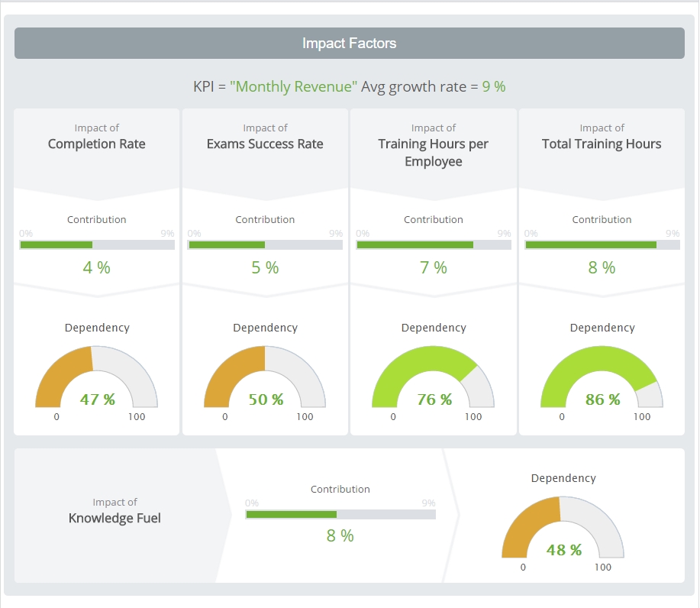Viewport: 700px width, 608px height.
Task: Click the Contribution label under Exams Success Rate
Action: tap(265, 219)
